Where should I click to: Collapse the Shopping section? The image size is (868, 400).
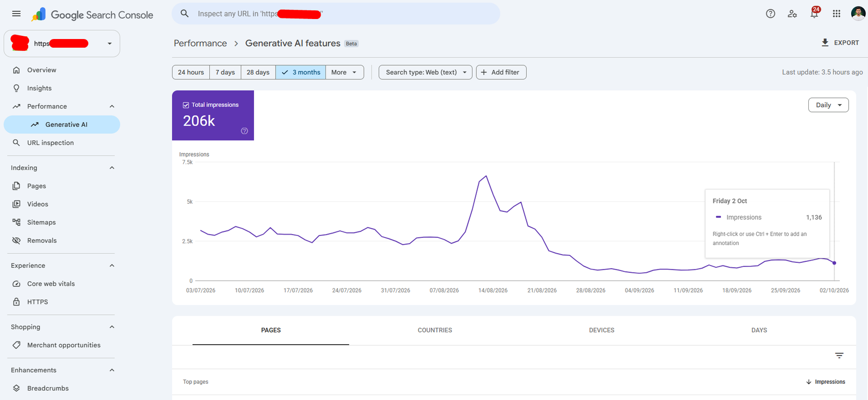[x=112, y=327]
